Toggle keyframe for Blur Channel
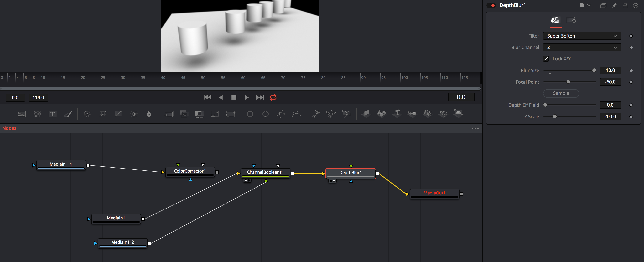Image resolution: width=644 pixels, height=262 pixels. (631, 48)
